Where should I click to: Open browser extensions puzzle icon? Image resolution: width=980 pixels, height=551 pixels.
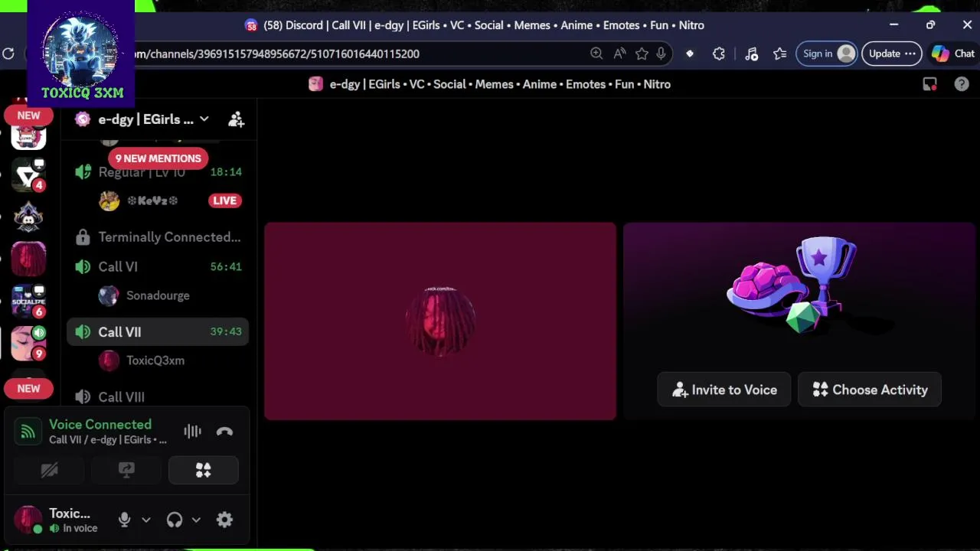click(719, 54)
